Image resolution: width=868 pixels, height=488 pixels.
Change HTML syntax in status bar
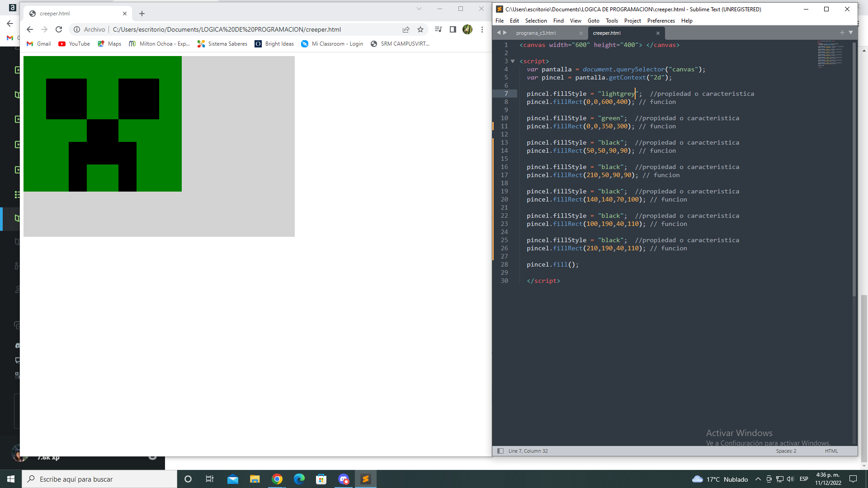click(831, 451)
